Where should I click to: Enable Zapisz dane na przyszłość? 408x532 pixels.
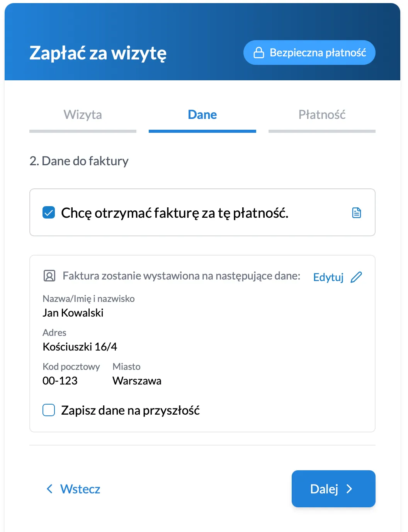coord(48,410)
